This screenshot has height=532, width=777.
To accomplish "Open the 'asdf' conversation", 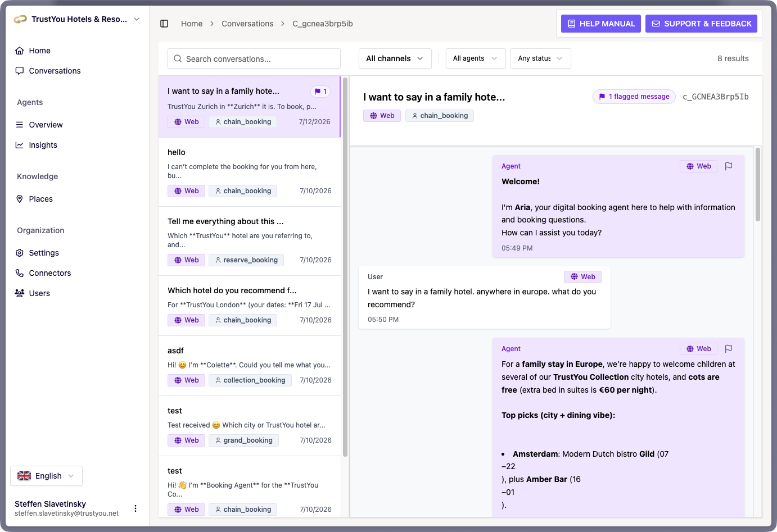I will [250, 366].
